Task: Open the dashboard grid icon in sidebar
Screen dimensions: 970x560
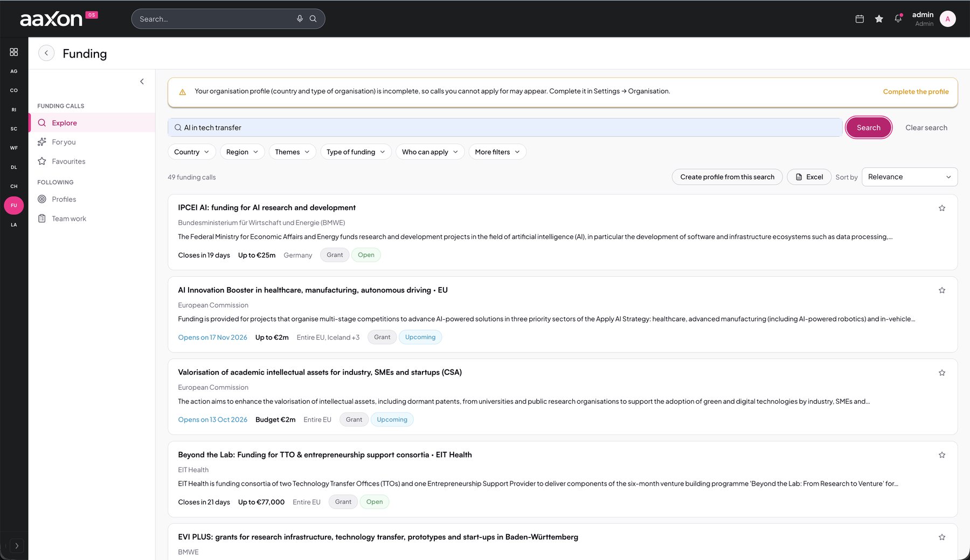Action: tap(14, 52)
